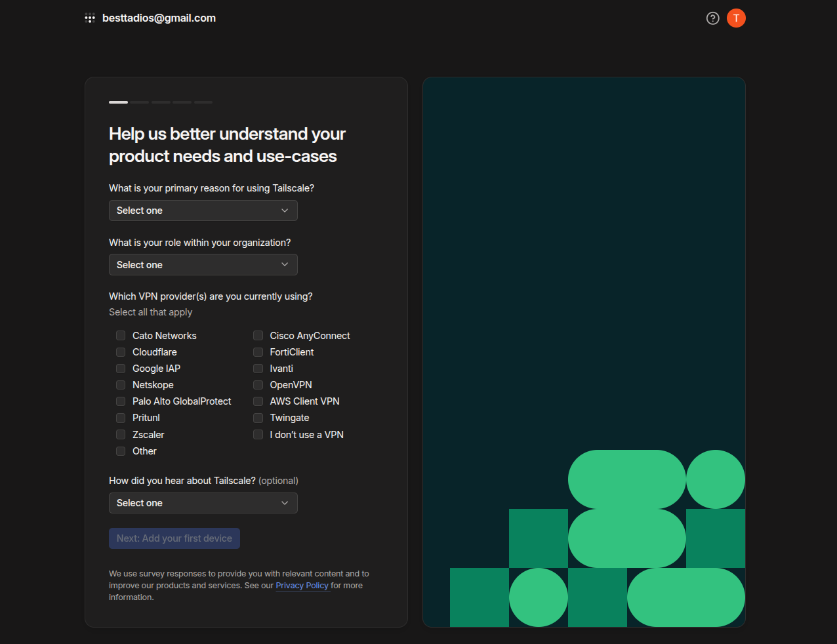Check the Other VPN provider box
This screenshot has width=837, height=644.
click(x=121, y=451)
